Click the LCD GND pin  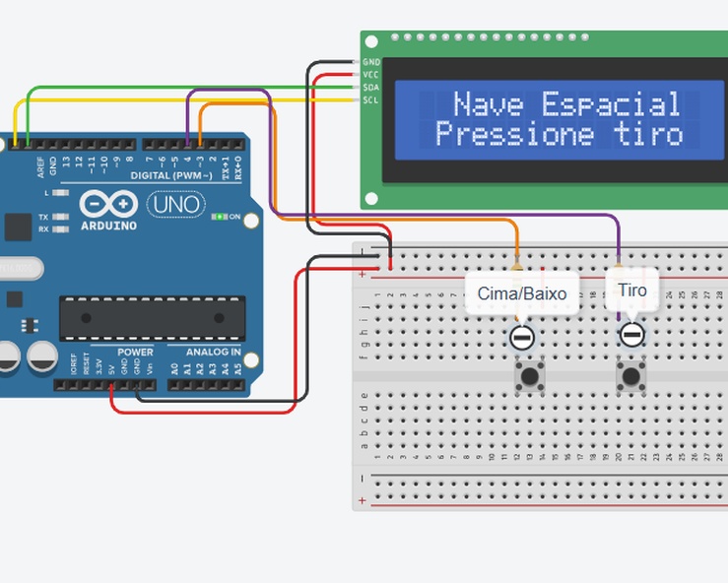[x=356, y=62]
